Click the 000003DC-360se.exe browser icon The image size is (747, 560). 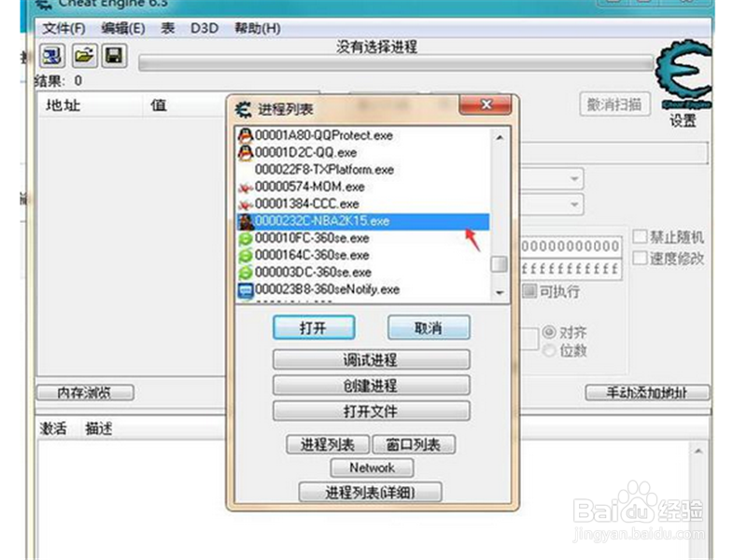point(246,273)
